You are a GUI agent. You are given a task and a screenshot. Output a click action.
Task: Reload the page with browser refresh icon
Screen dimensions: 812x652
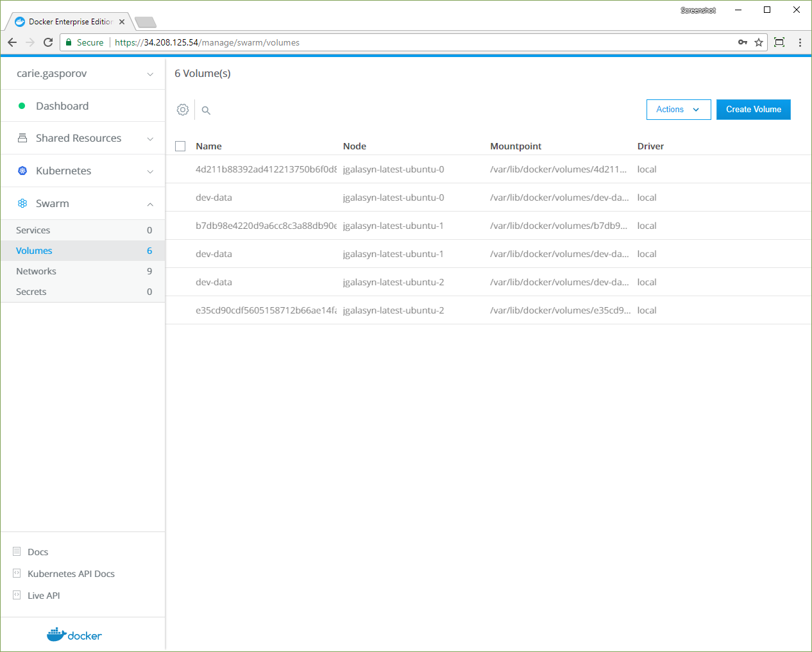[48, 42]
